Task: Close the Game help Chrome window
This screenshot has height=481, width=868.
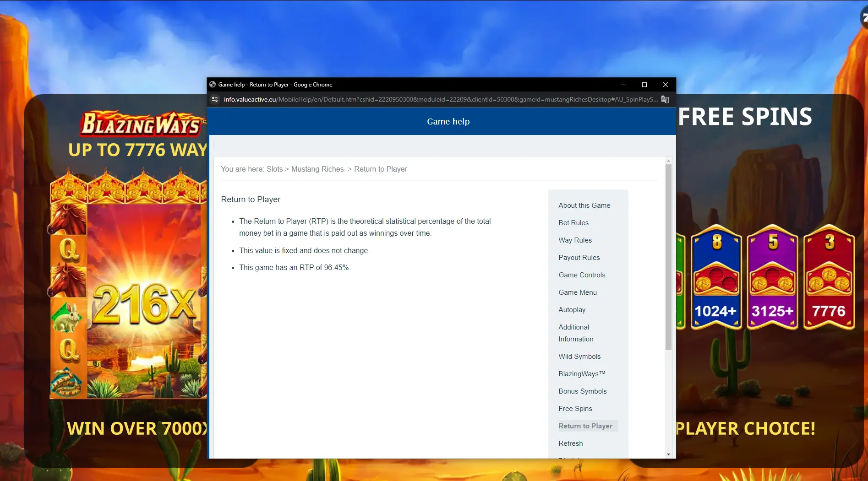Action: [666, 85]
